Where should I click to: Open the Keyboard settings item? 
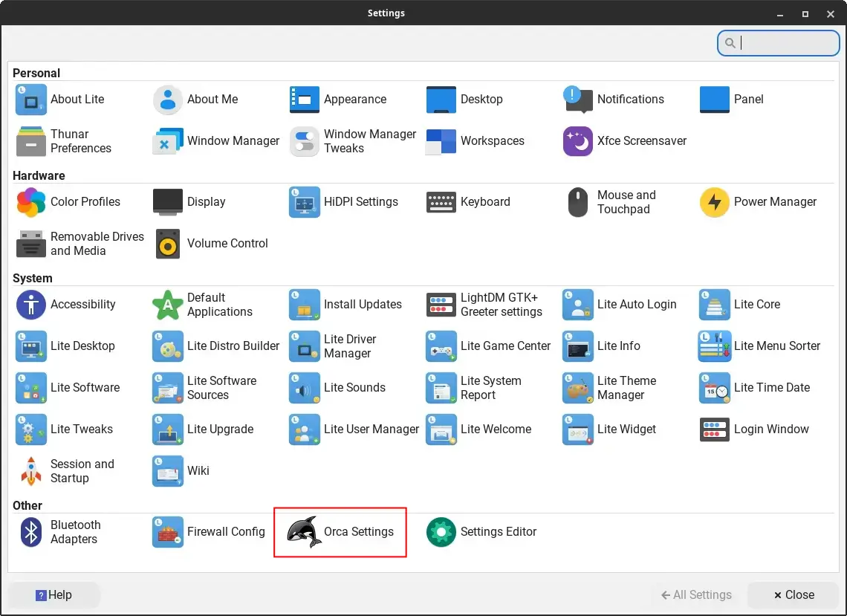coord(468,202)
